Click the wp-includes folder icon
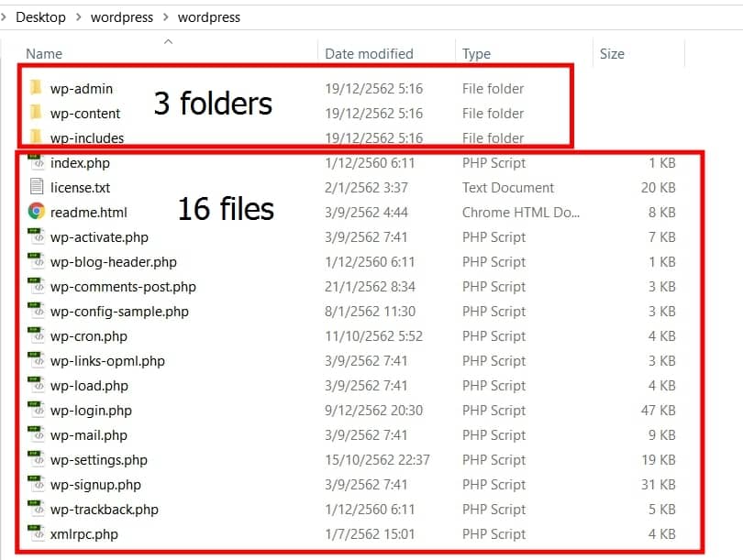The width and height of the screenshot is (743, 560). point(36,137)
